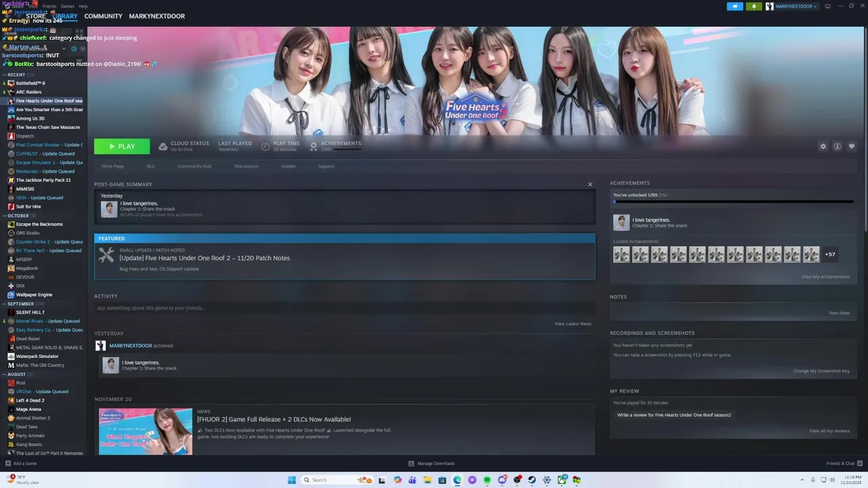Open Windows Start menu

coord(292,480)
